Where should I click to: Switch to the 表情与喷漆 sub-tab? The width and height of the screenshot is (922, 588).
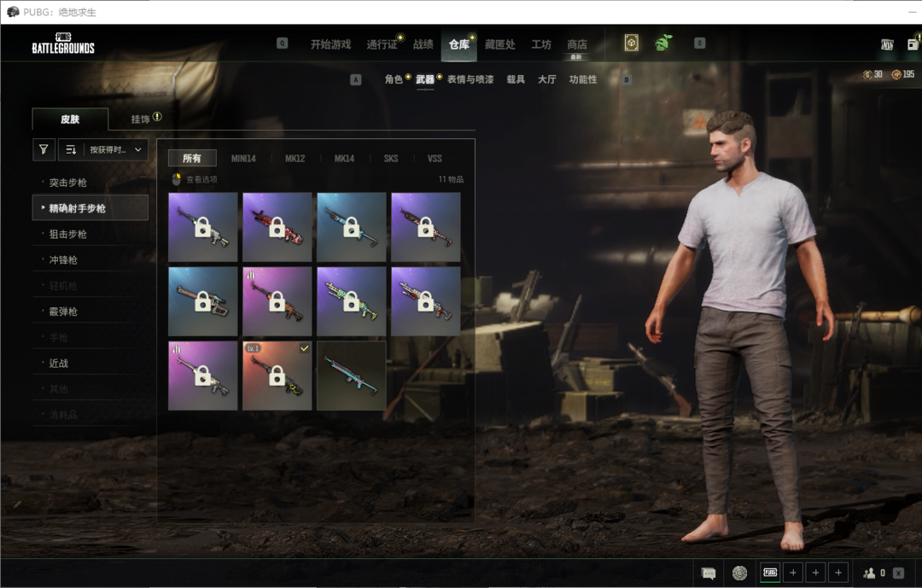[470, 79]
